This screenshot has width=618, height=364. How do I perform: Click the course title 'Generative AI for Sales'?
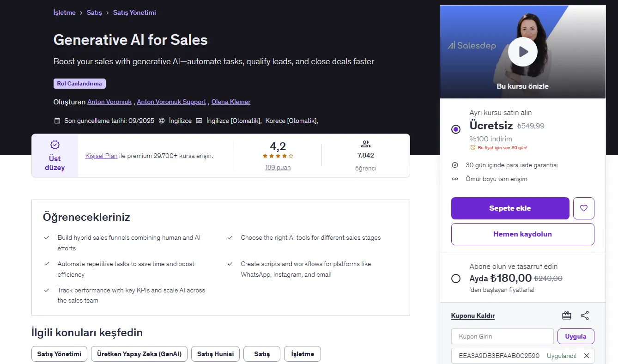[131, 40]
